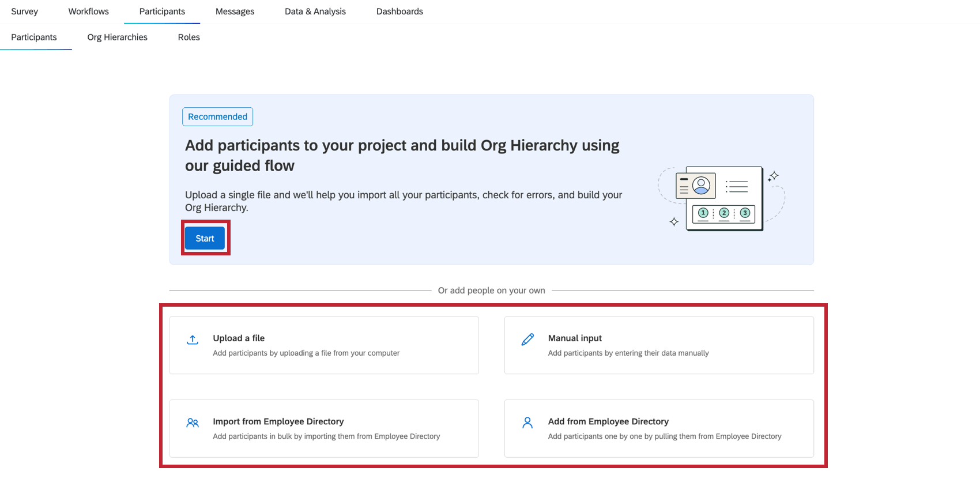Select the Participants sub-tab
The width and height of the screenshot is (980, 490).
[34, 37]
